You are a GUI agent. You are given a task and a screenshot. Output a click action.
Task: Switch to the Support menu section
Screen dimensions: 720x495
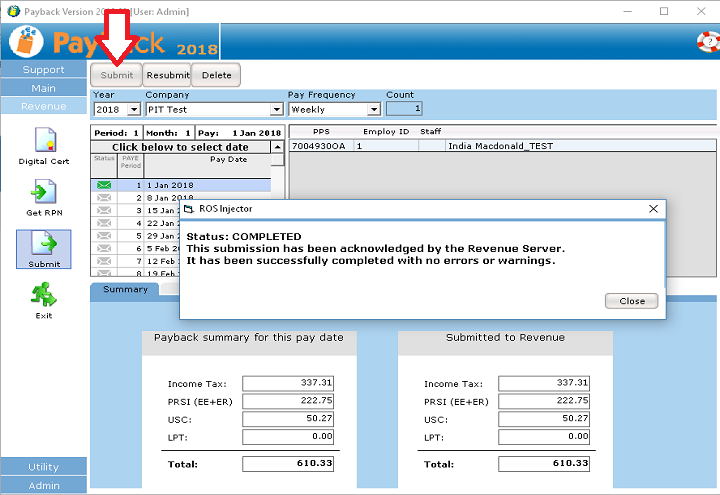pos(43,70)
